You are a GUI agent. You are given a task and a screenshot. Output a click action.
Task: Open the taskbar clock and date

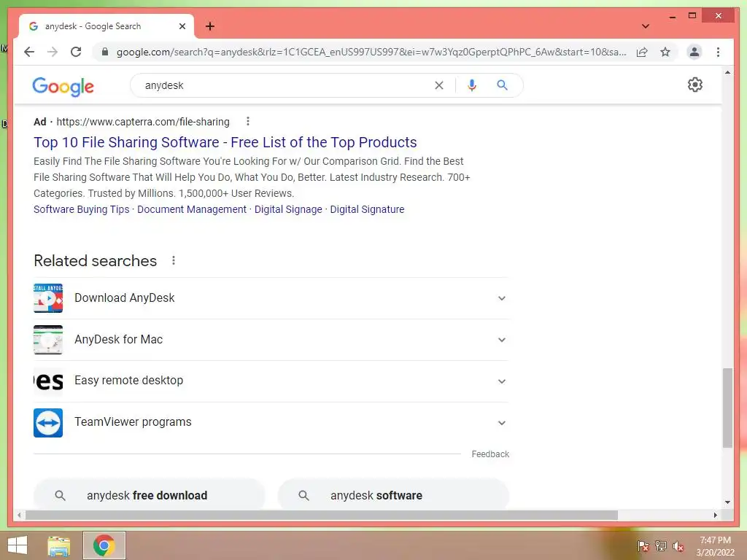point(715,546)
